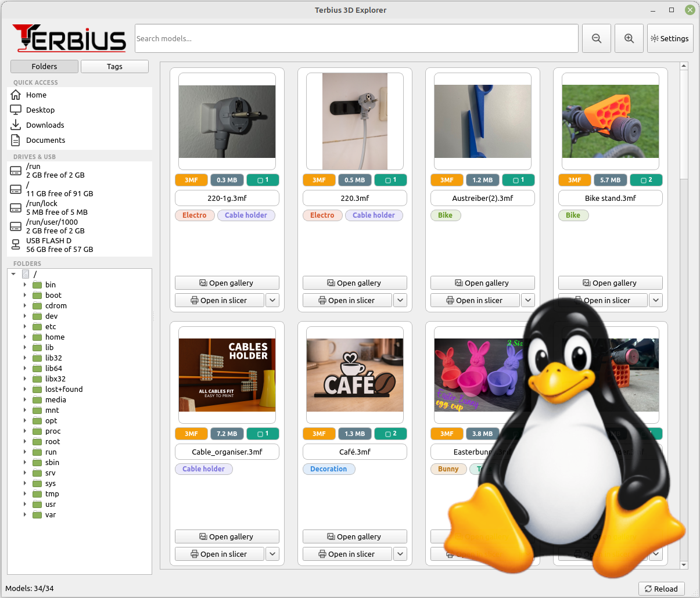Click the Café sign thumbnail
Screen dimensions: 700x598
pos(355,375)
